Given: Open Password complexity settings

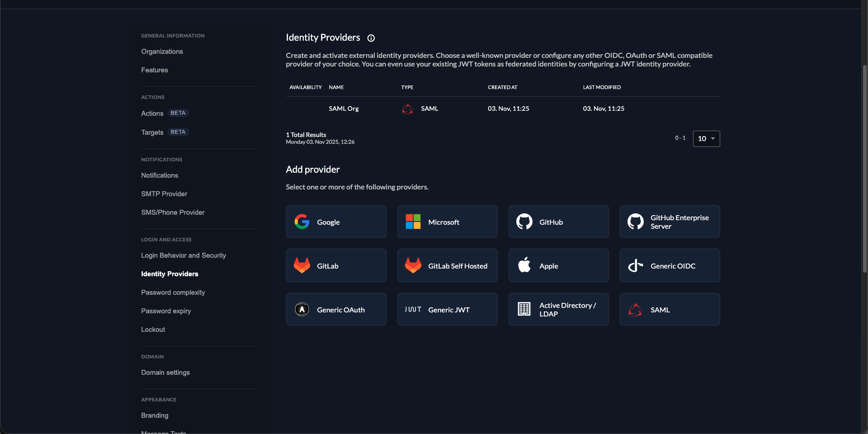Looking at the screenshot, I should point(173,292).
